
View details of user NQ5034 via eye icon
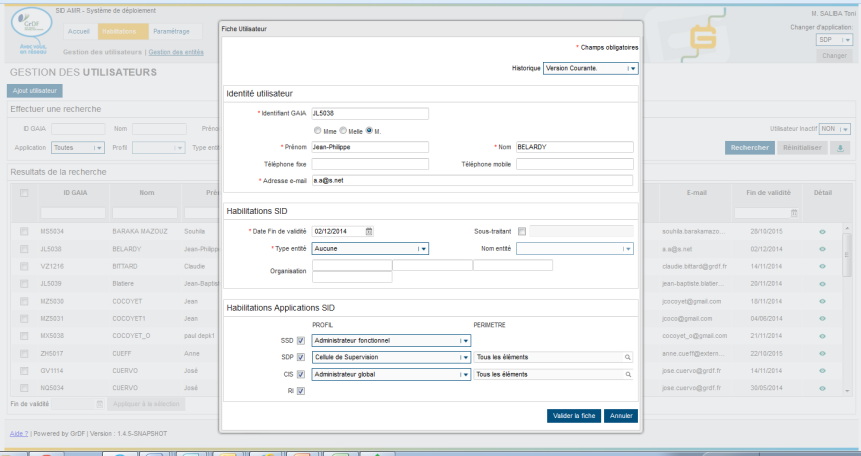click(x=822, y=388)
